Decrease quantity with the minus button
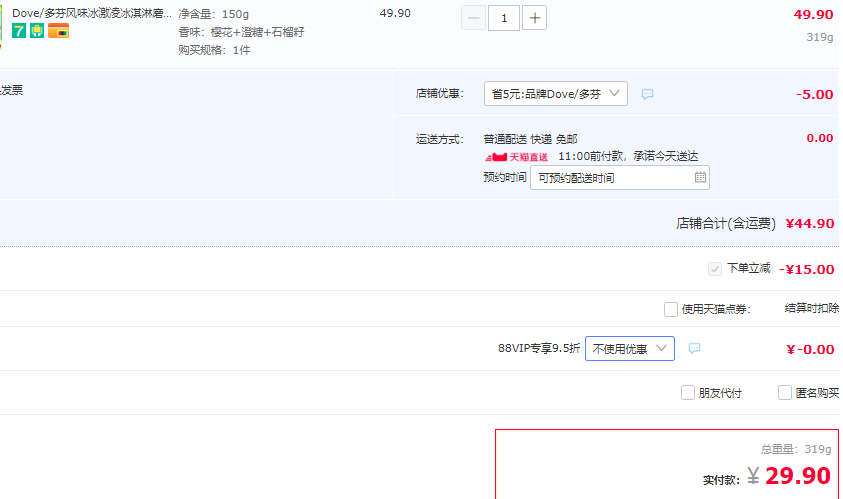Viewport: 843px width, 499px height. coord(473,18)
